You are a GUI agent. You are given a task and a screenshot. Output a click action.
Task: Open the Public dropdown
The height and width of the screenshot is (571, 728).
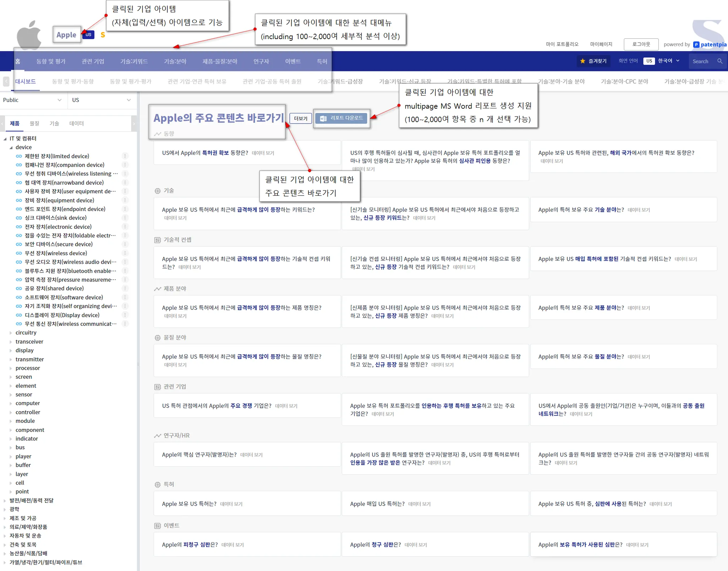tap(33, 100)
